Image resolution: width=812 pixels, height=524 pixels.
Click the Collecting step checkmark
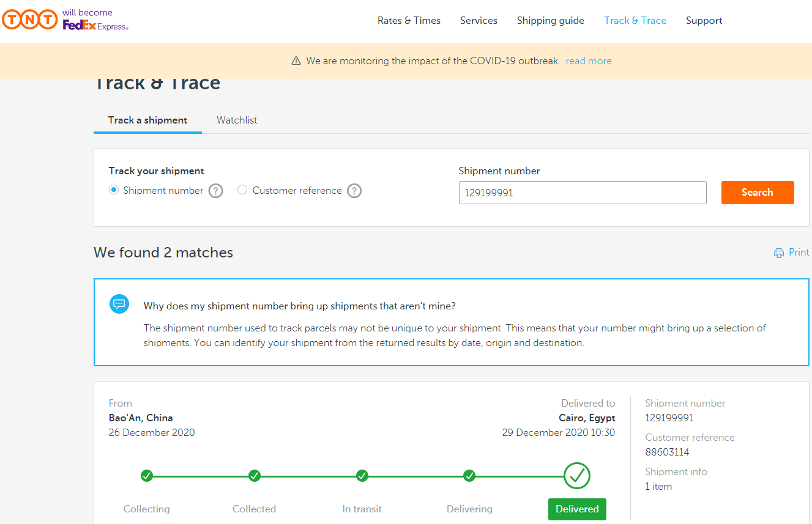point(147,476)
